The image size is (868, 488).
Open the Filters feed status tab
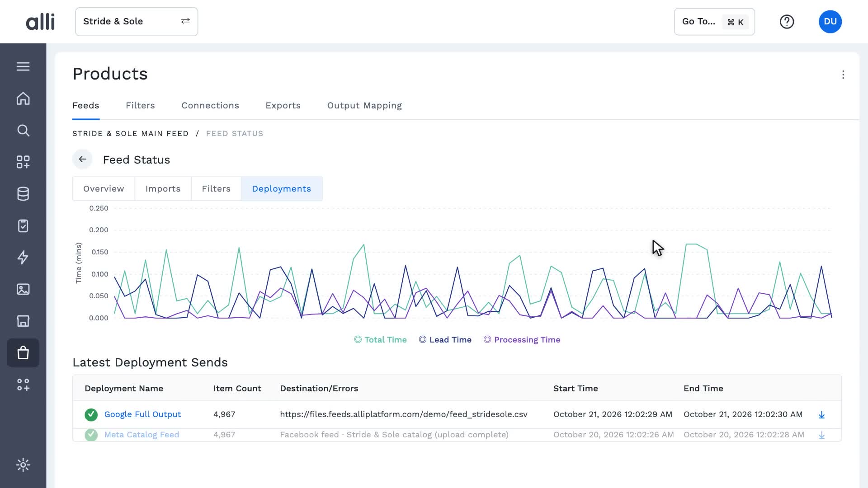[x=216, y=189]
